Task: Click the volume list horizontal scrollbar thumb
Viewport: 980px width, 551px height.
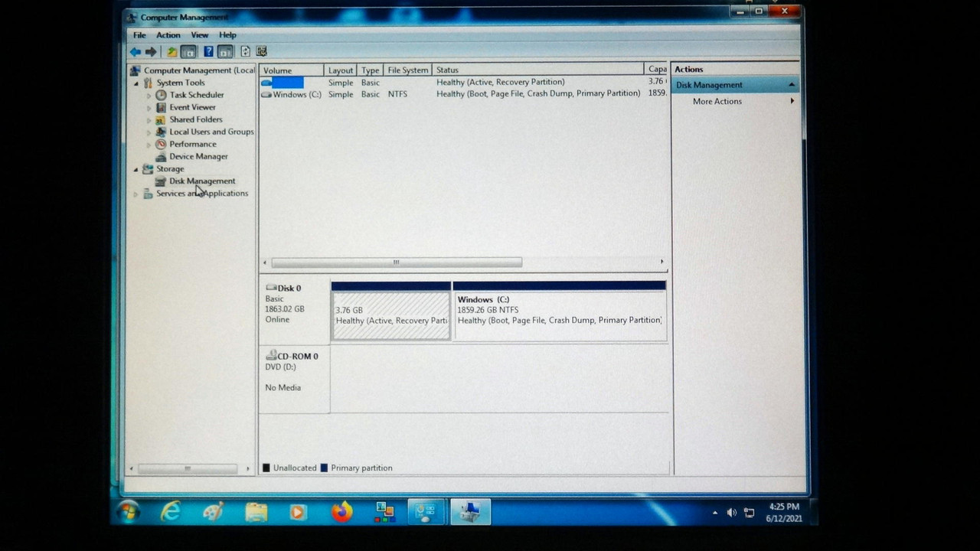Action: click(397, 262)
